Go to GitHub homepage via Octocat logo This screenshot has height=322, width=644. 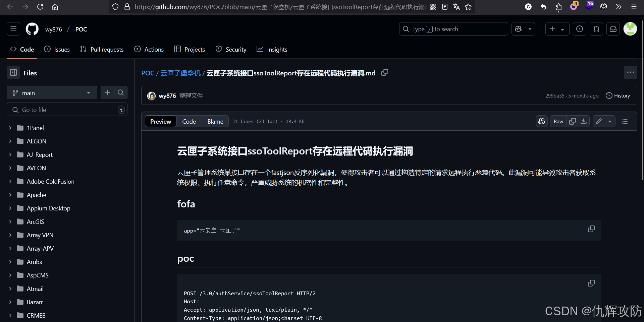point(32,29)
